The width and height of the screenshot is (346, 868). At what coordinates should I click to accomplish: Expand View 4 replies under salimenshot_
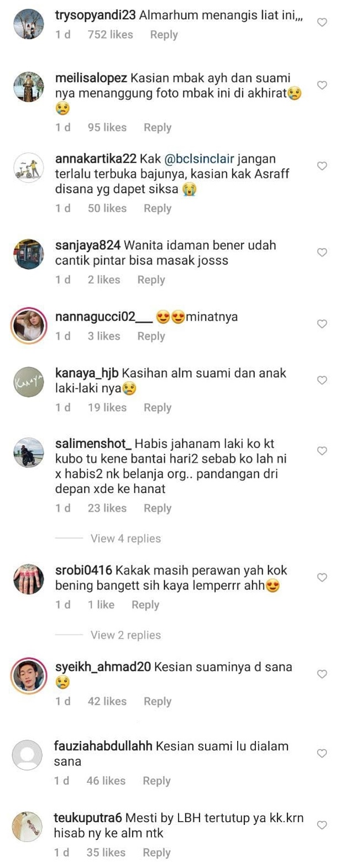125,539
